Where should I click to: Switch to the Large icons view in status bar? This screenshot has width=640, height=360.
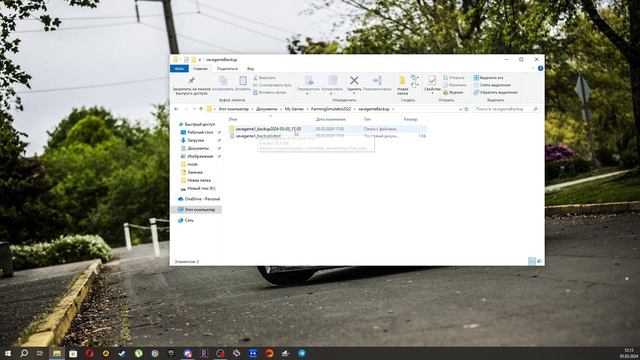(x=539, y=261)
